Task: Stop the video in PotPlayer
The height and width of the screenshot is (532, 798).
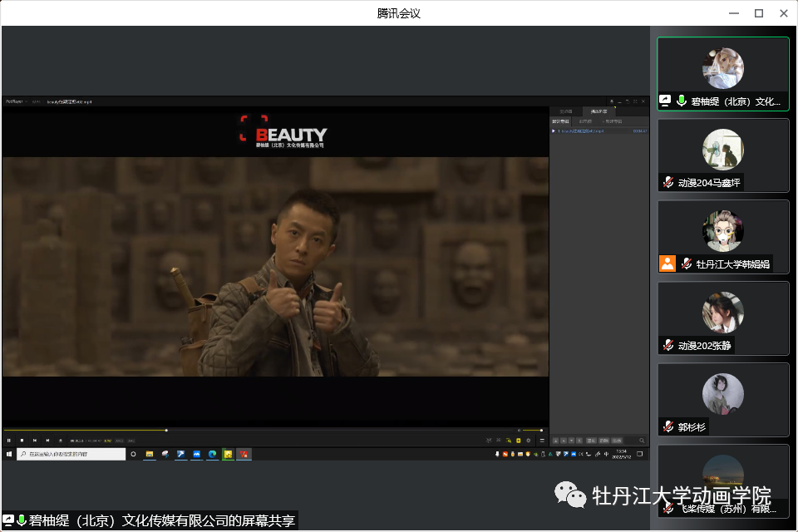Action: [x=22, y=441]
